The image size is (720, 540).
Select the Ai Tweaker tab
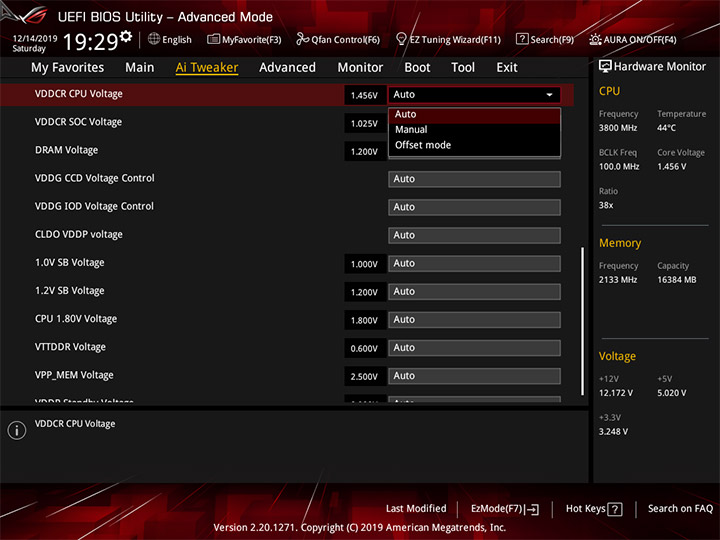[x=207, y=68]
